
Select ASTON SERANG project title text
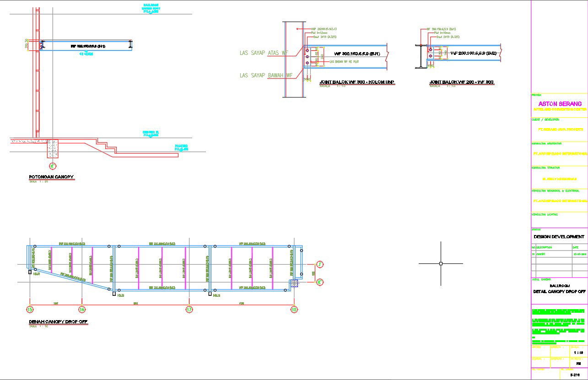[560, 104]
